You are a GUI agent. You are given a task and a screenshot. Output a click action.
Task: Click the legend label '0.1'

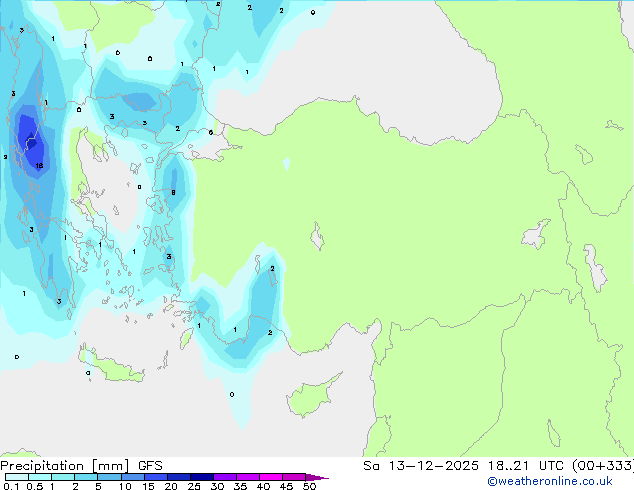tap(10, 486)
